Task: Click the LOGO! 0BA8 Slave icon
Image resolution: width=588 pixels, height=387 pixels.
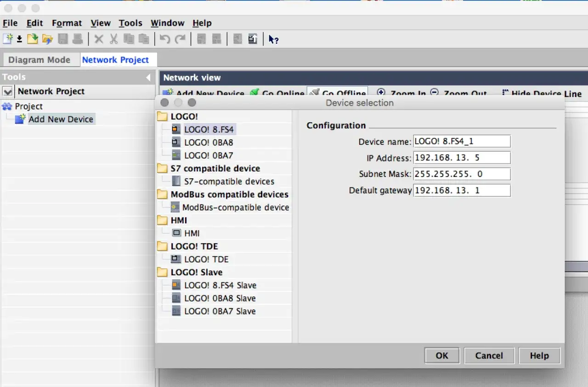Action: click(176, 298)
